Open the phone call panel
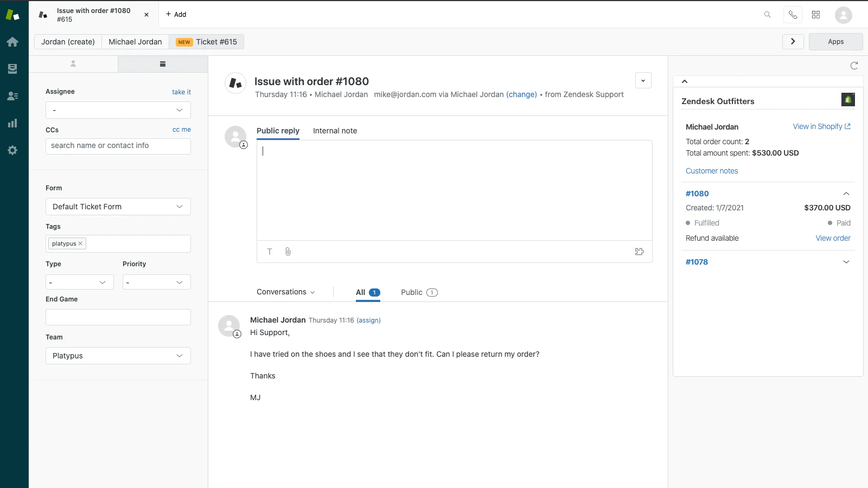The width and height of the screenshot is (868, 488). (x=792, y=15)
